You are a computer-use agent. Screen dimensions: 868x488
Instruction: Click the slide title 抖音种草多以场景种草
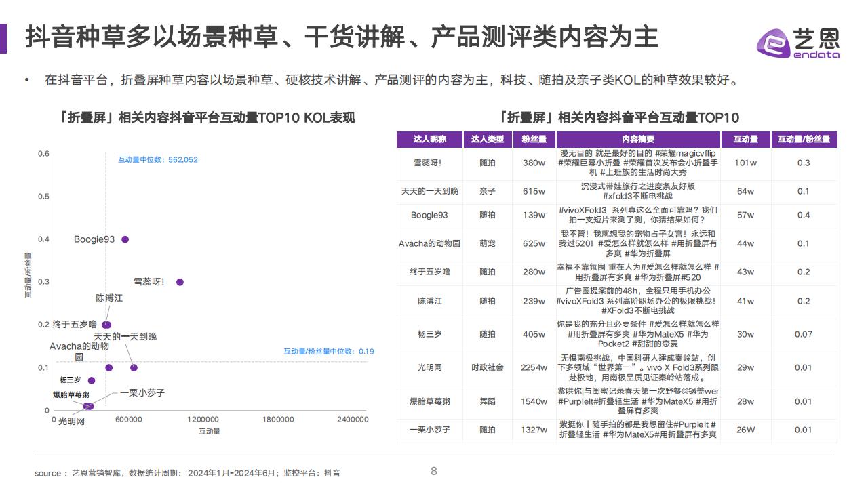342,38
